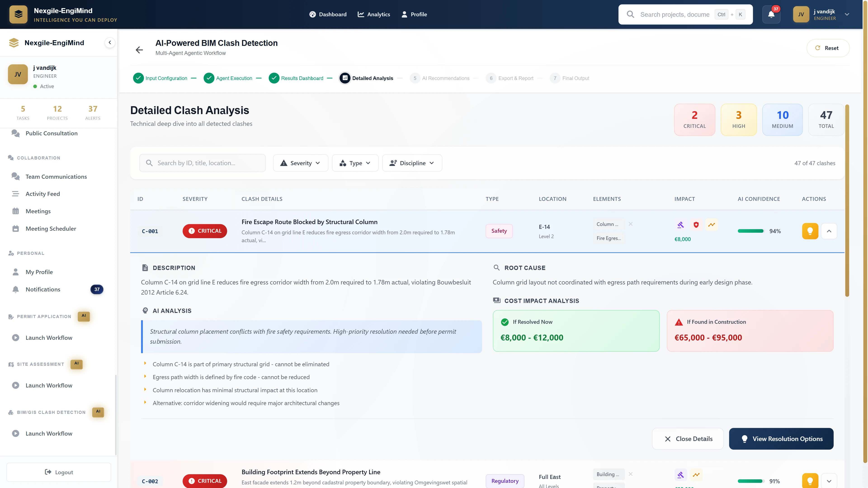Click the View Resolution Options button
Image resolution: width=868 pixels, height=488 pixels.
[781, 439]
